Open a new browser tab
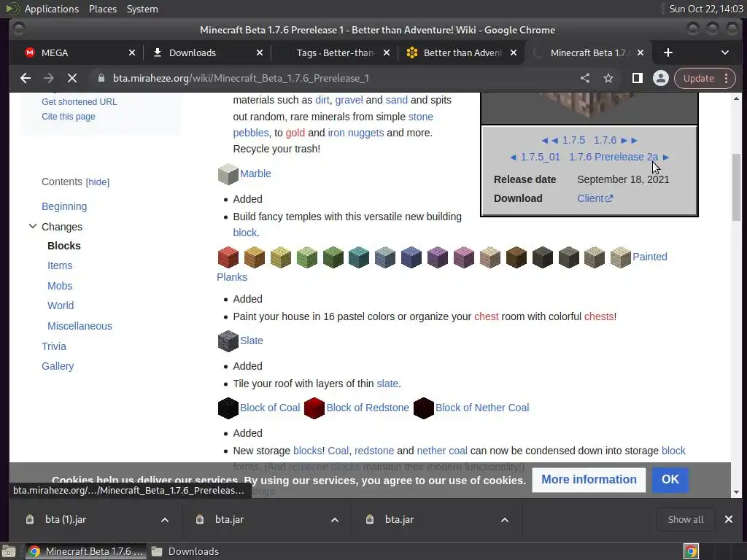This screenshot has width=747, height=560. [x=668, y=52]
